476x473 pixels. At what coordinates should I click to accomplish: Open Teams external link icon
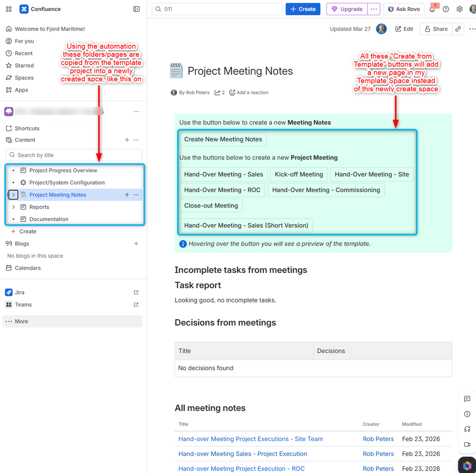coord(136,304)
